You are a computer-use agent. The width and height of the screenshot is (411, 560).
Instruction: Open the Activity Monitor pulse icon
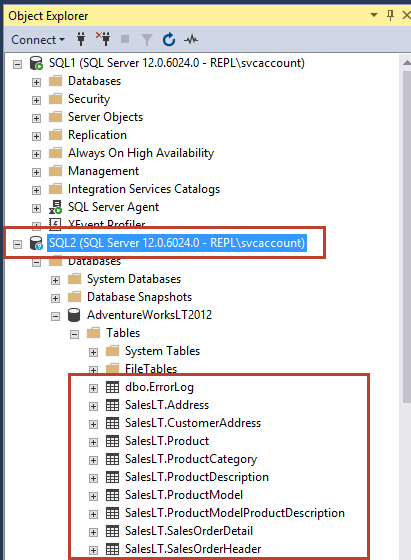(x=191, y=39)
